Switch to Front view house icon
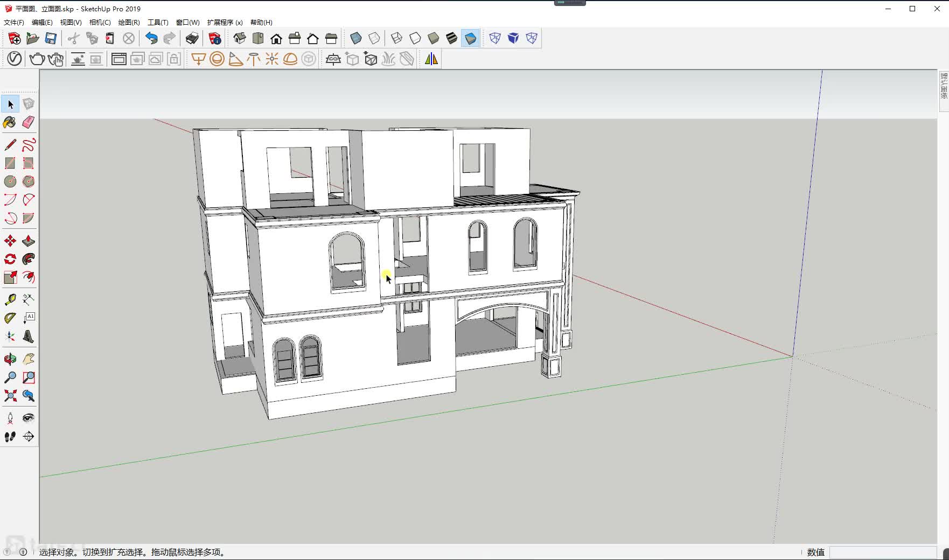949x560 pixels. click(x=276, y=38)
